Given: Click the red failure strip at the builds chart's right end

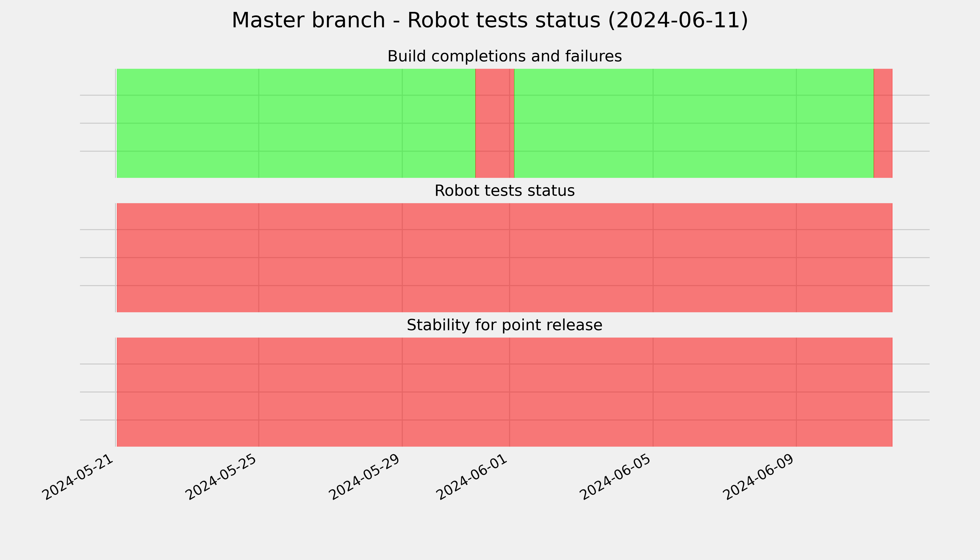Looking at the screenshot, I should tap(883, 123).
